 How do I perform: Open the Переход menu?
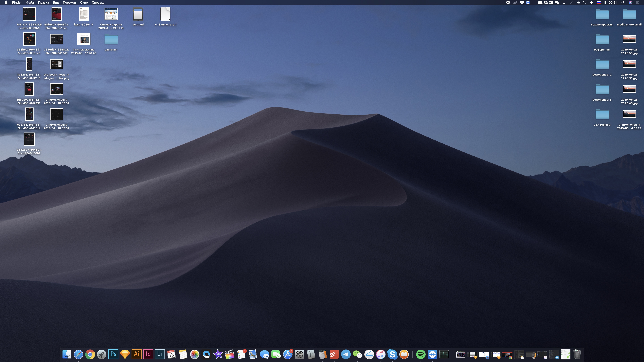[x=69, y=2]
